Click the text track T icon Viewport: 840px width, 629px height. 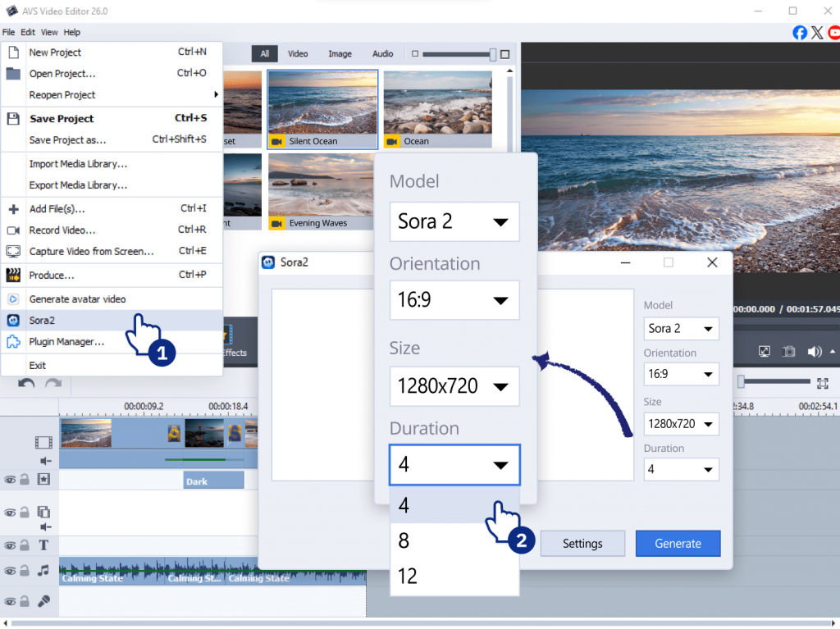point(43,545)
